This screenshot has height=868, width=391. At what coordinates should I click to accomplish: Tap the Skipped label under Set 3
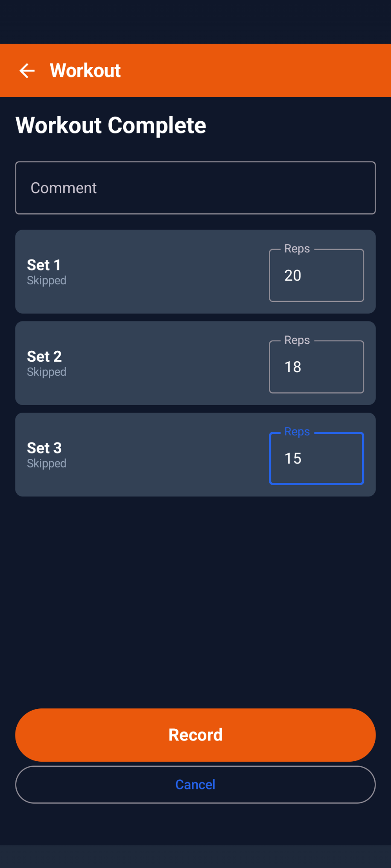[47, 464]
